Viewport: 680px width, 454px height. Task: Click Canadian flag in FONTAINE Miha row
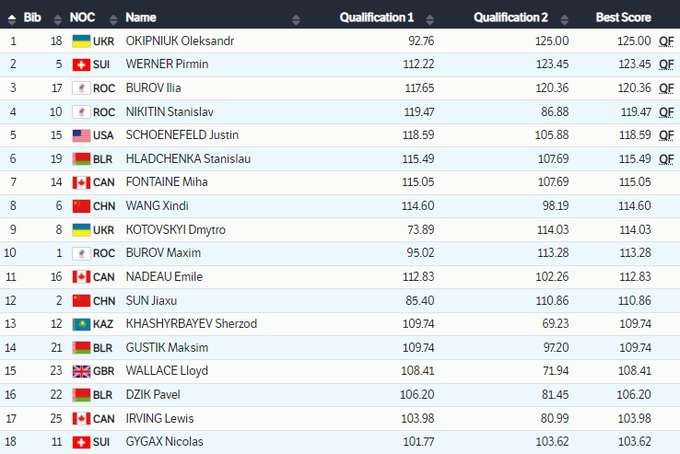pos(81,182)
